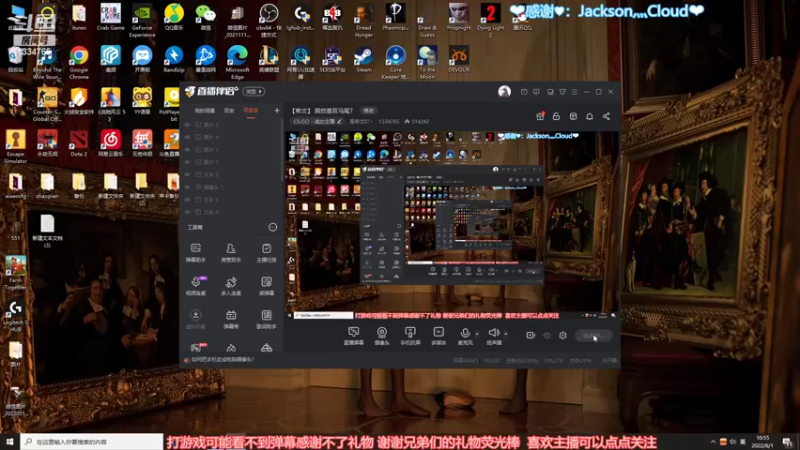This screenshot has height=450, width=800.
Task: Open Dying Light 2 desktop shortcut
Action: [x=490, y=20]
